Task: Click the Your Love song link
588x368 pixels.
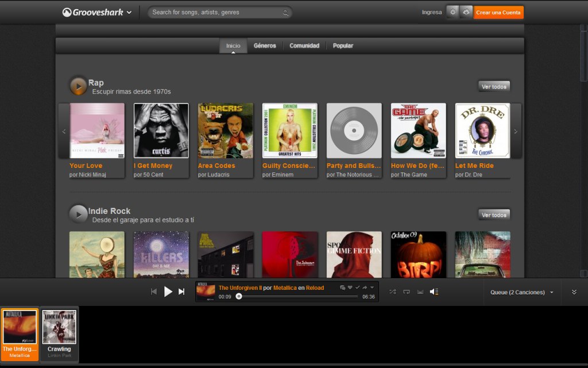Action: click(x=86, y=166)
